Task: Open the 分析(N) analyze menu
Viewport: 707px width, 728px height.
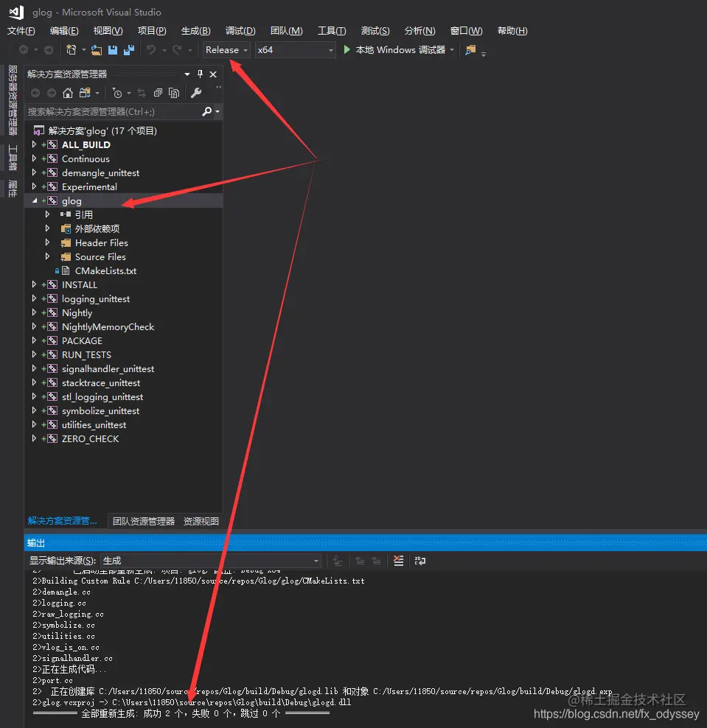Action: (420, 31)
